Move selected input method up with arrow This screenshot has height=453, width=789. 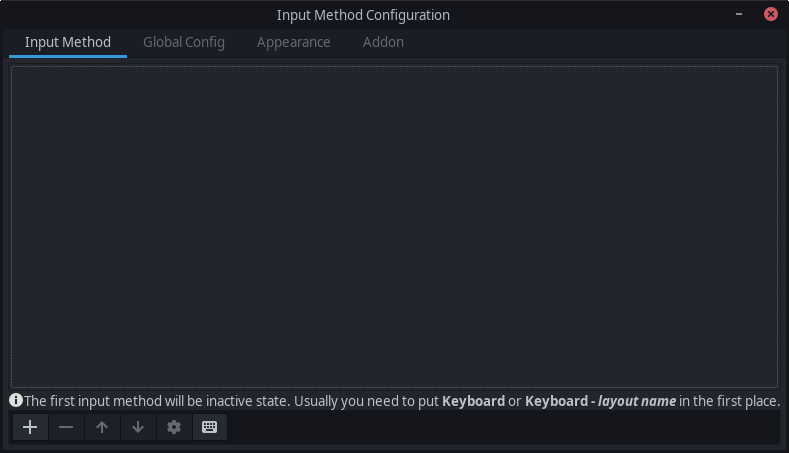pos(102,427)
